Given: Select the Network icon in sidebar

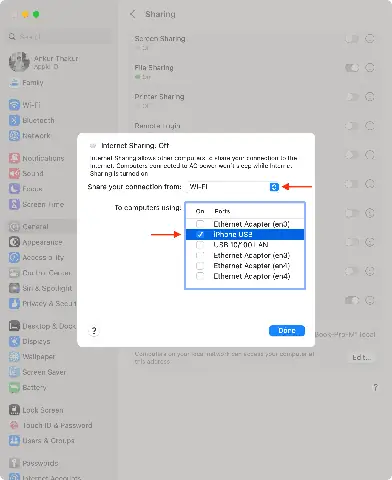Looking at the screenshot, I should pos(14,136).
